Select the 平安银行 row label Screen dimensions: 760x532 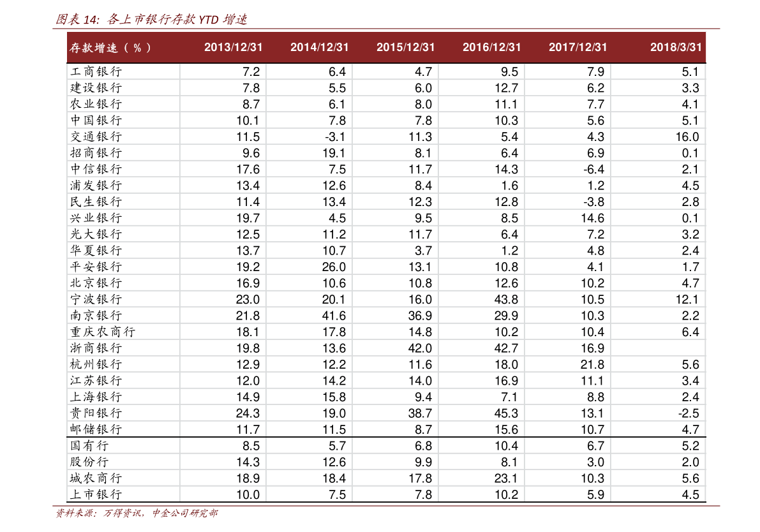coord(96,267)
